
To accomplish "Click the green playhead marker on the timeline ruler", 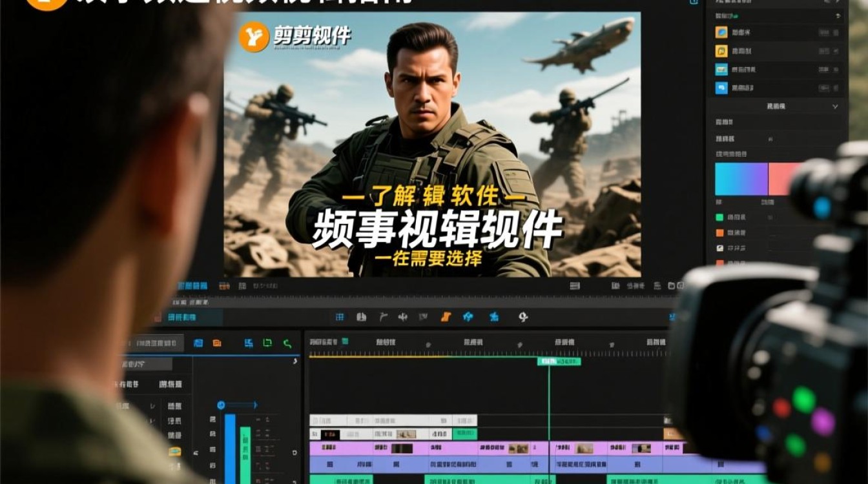I will 559,361.
